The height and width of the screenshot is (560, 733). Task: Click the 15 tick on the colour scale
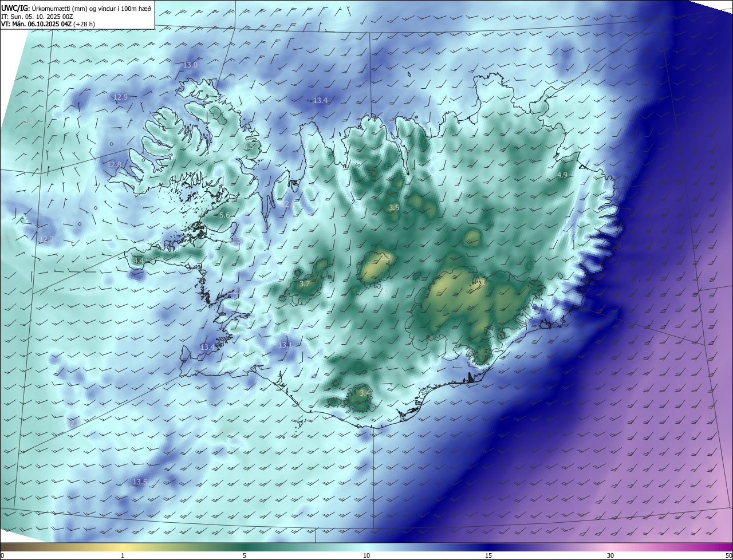tap(488, 555)
